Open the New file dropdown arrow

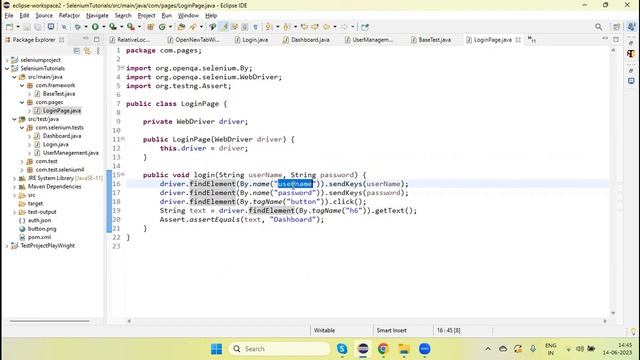click(x=18, y=27)
